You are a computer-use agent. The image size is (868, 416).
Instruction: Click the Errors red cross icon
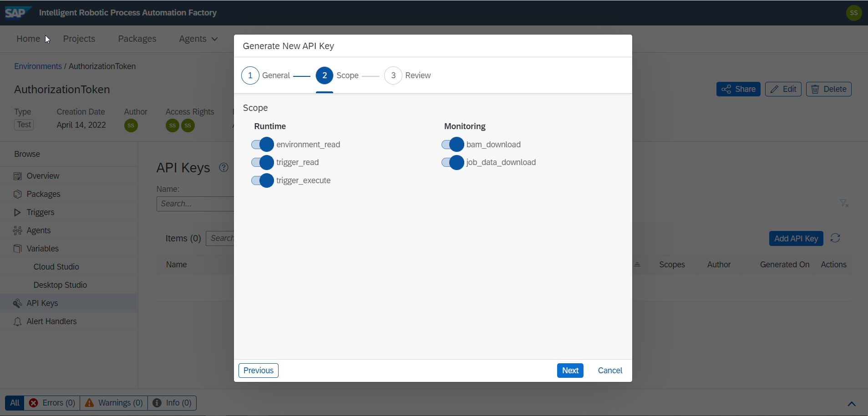(x=34, y=403)
